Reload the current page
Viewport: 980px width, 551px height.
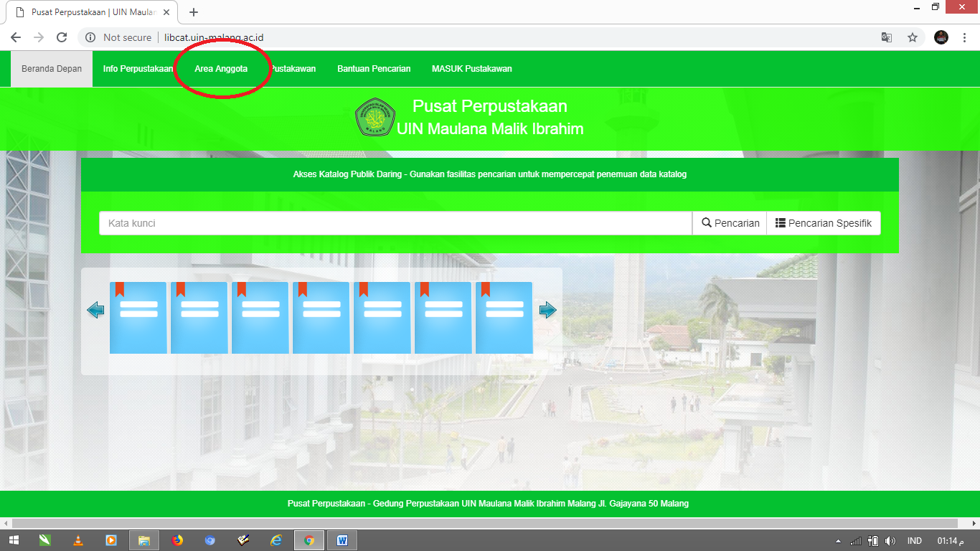62,37
